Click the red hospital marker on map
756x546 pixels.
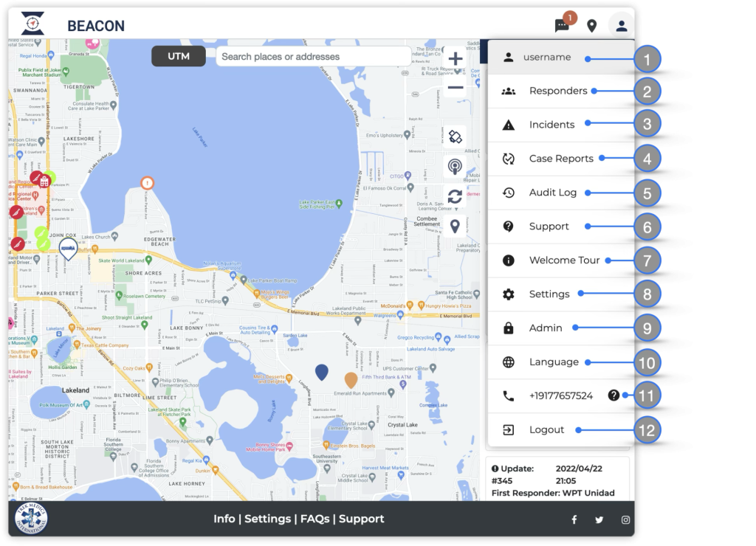point(44,182)
